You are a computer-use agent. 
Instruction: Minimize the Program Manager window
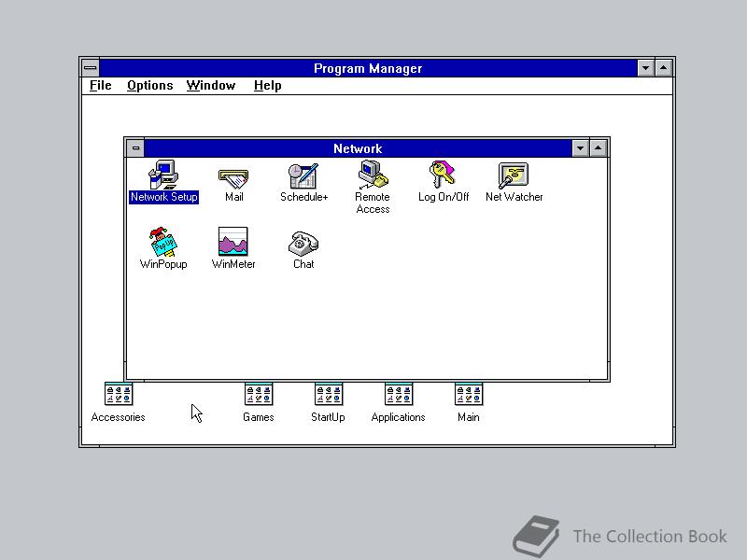645,68
